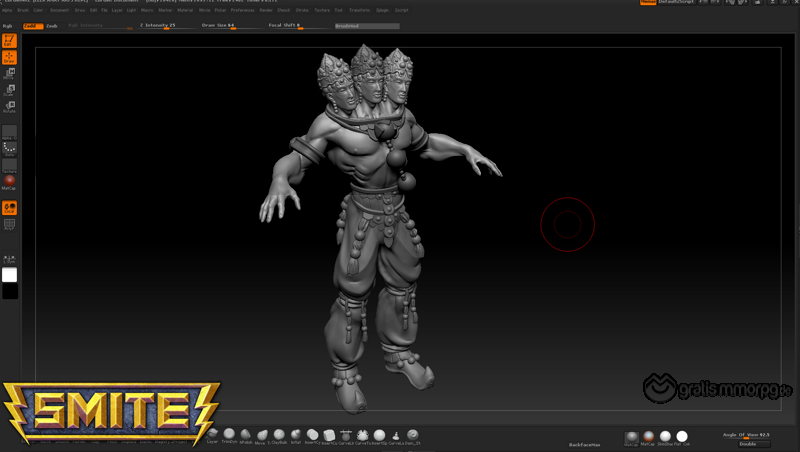Enable the Rgb paint toggle
Image resolution: width=800 pixels, height=452 pixels.
(8, 25)
